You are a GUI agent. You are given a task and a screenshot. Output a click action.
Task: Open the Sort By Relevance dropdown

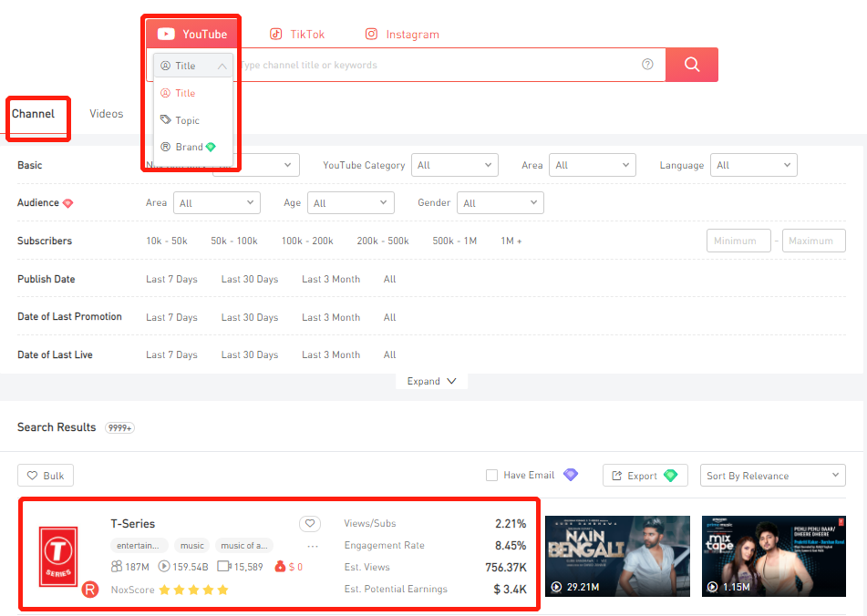[774, 476]
